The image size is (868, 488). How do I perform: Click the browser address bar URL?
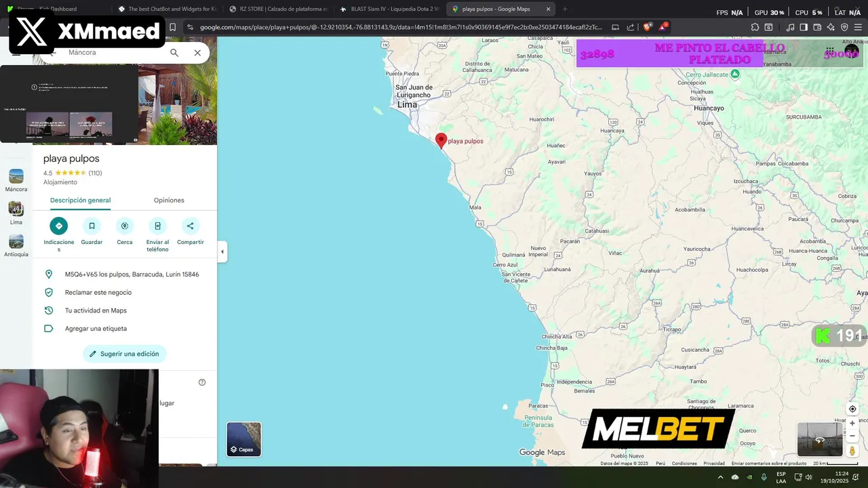point(400,27)
